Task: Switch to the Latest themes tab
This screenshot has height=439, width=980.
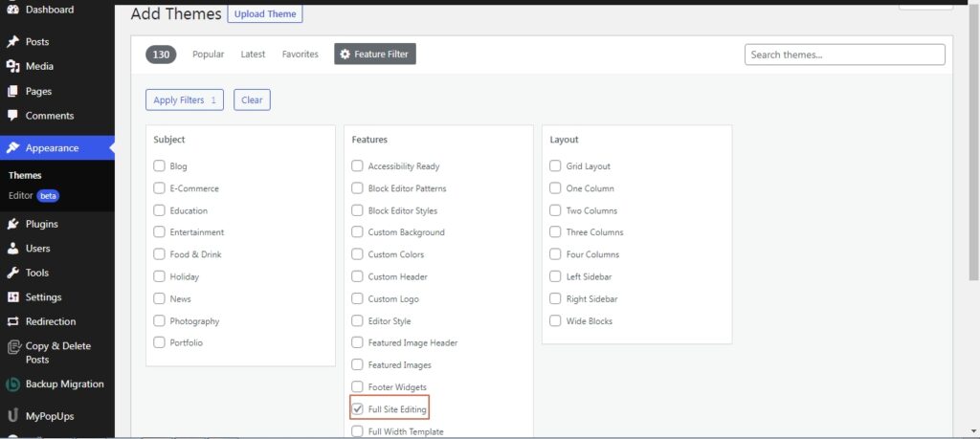Action: (x=253, y=55)
